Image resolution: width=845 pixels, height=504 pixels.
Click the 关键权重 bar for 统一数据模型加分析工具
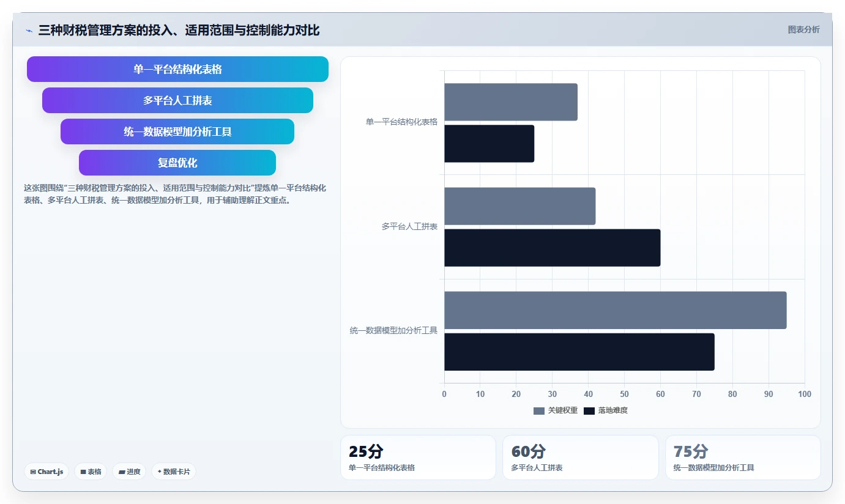(616, 310)
